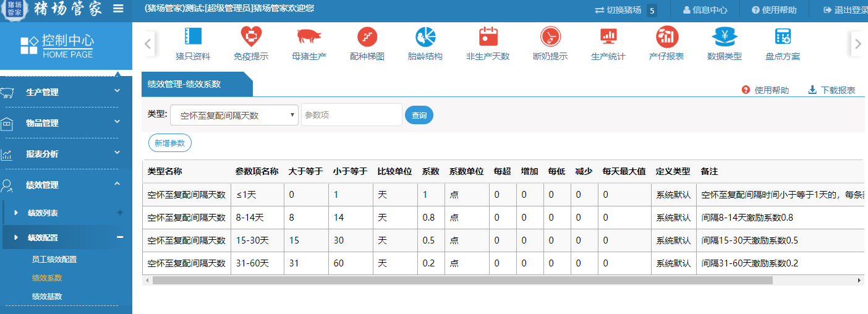Click the 下载报表 download link

tap(832, 90)
